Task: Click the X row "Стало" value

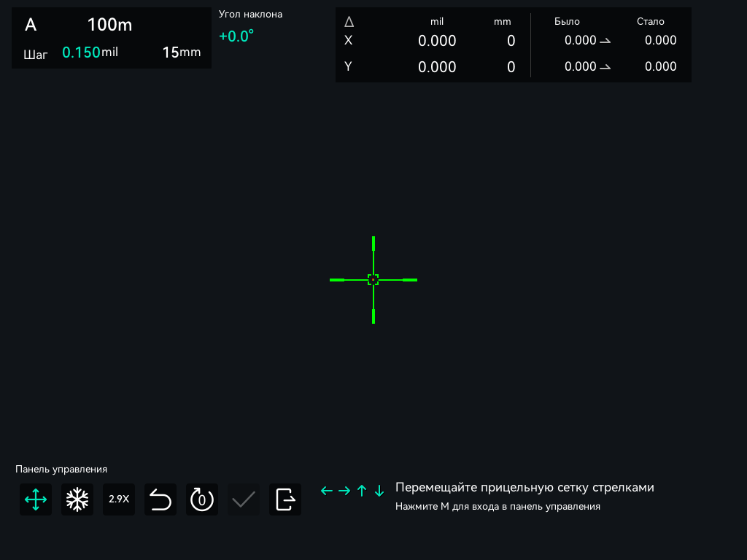Action: (661, 41)
